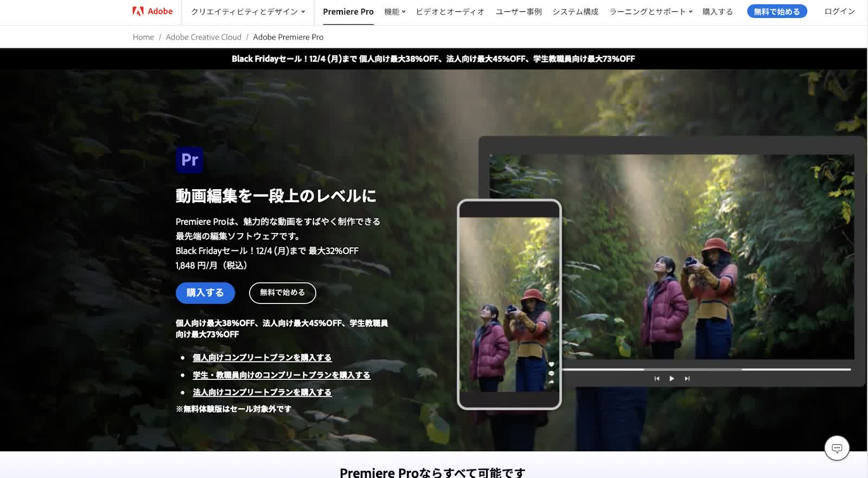Click the heart icon on the phone mockup

pyautogui.click(x=551, y=364)
